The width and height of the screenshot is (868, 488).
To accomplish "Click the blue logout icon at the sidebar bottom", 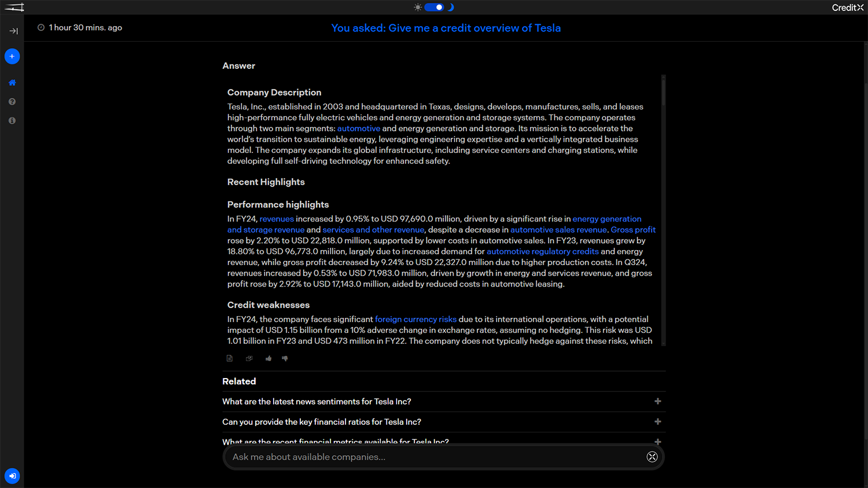I will click(12, 476).
